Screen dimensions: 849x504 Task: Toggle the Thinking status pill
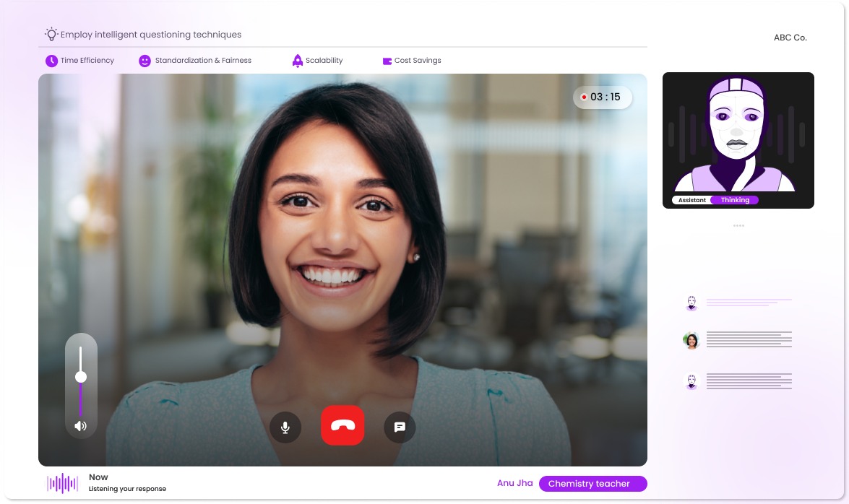[x=735, y=200]
